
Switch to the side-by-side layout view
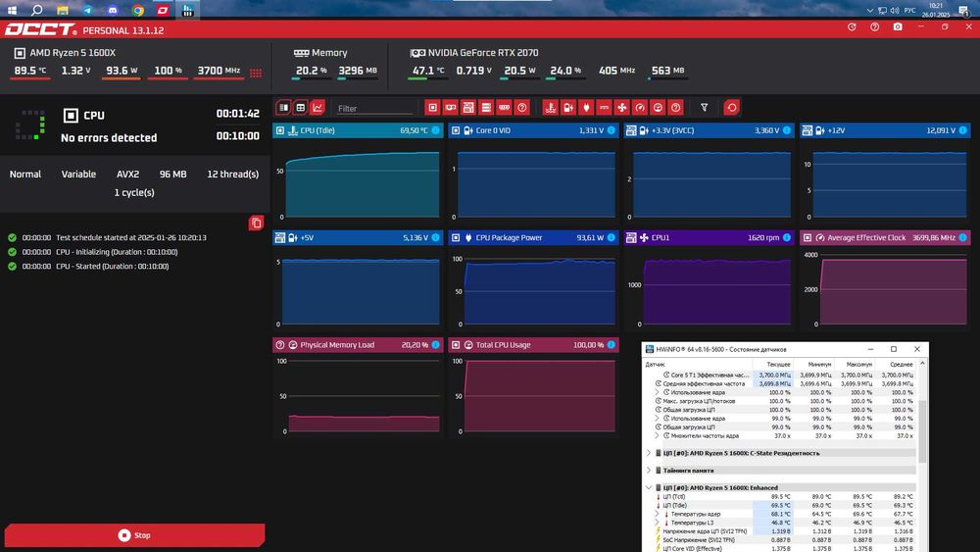[x=284, y=108]
